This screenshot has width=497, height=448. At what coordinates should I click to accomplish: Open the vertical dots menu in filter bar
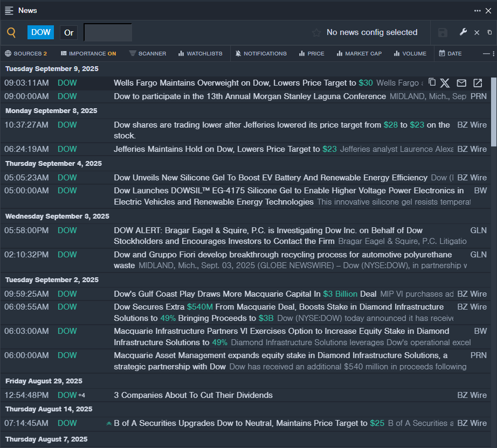pyautogui.click(x=494, y=54)
